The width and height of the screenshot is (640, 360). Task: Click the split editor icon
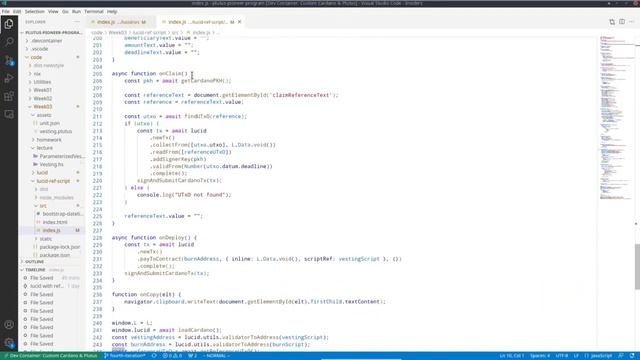(x=622, y=22)
